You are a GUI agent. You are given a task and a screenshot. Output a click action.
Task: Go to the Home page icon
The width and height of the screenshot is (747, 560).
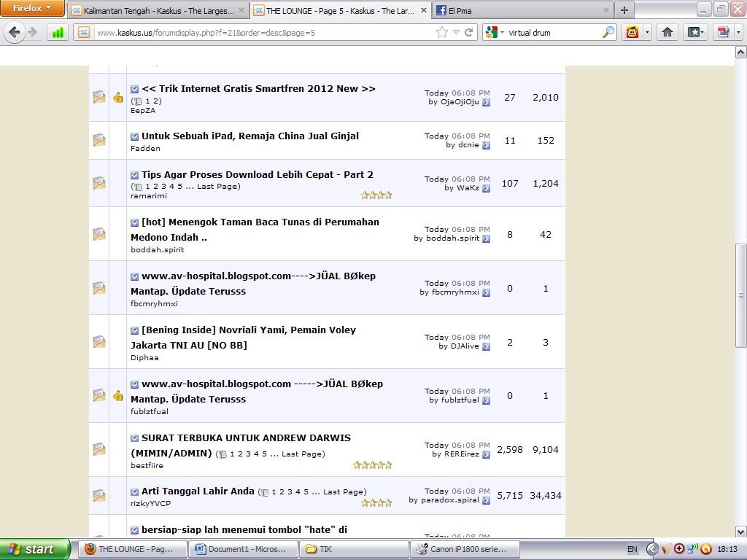(x=667, y=32)
